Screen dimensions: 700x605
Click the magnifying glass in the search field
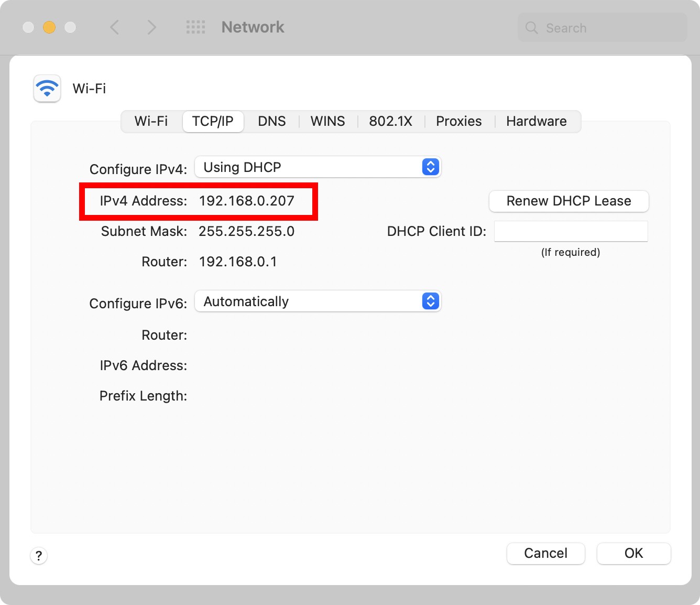click(531, 28)
